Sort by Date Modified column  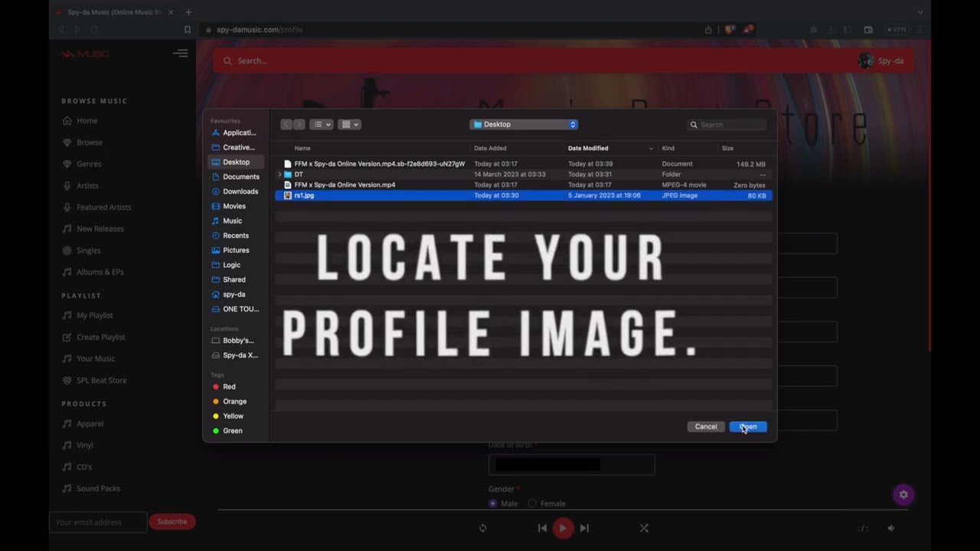pos(588,148)
